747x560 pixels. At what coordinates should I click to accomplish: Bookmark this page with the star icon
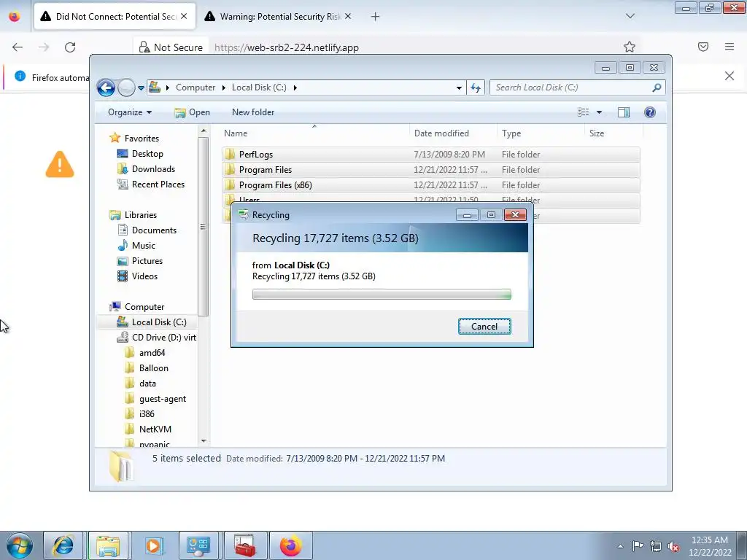point(630,47)
